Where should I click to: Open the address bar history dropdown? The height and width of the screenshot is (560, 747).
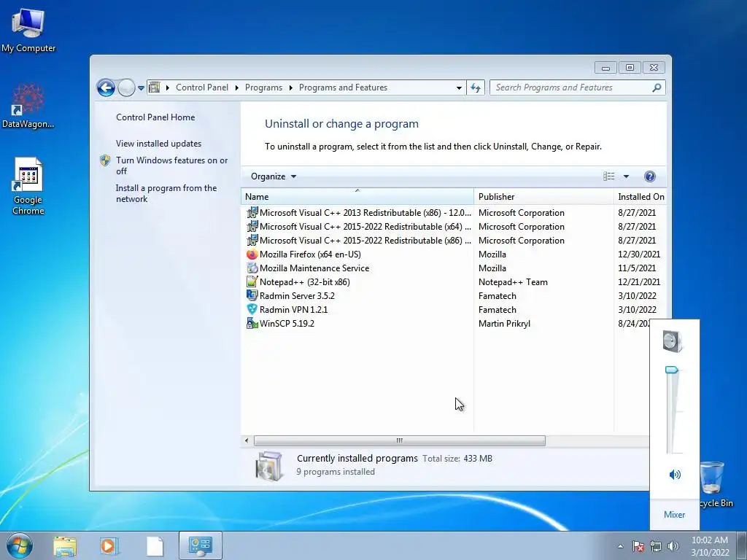point(459,87)
